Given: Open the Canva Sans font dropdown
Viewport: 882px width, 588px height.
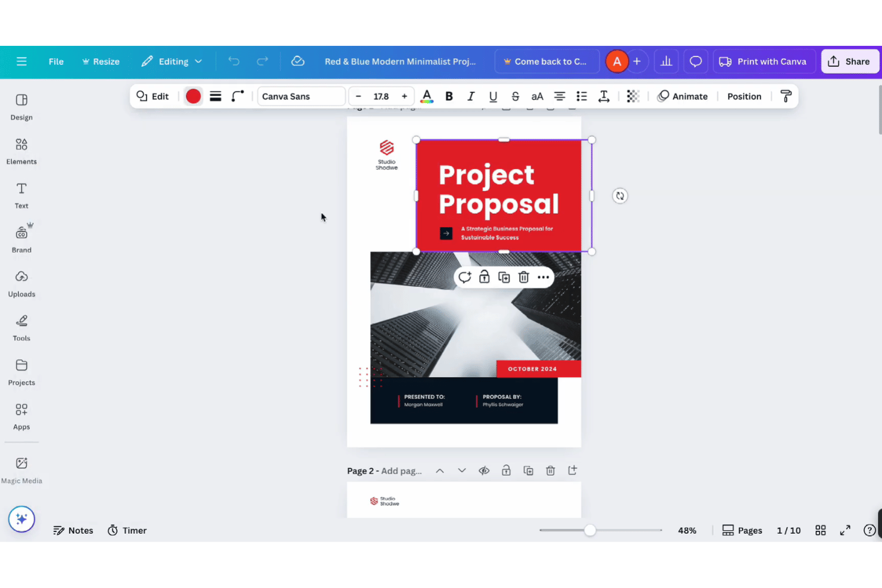Looking at the screenshot, I should pos(301,96).
